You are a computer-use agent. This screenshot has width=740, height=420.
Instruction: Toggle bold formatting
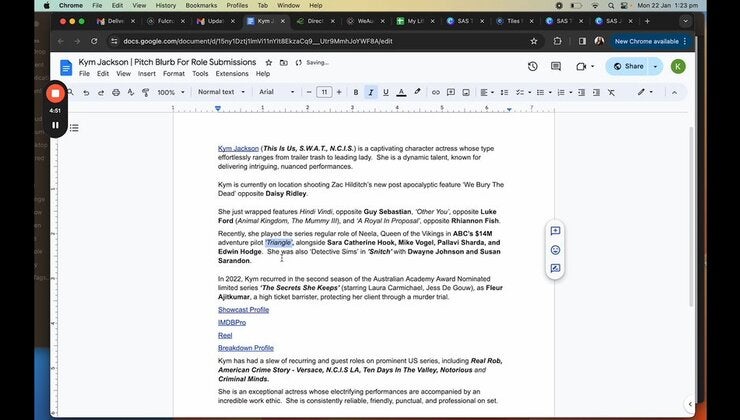point(356,92)
